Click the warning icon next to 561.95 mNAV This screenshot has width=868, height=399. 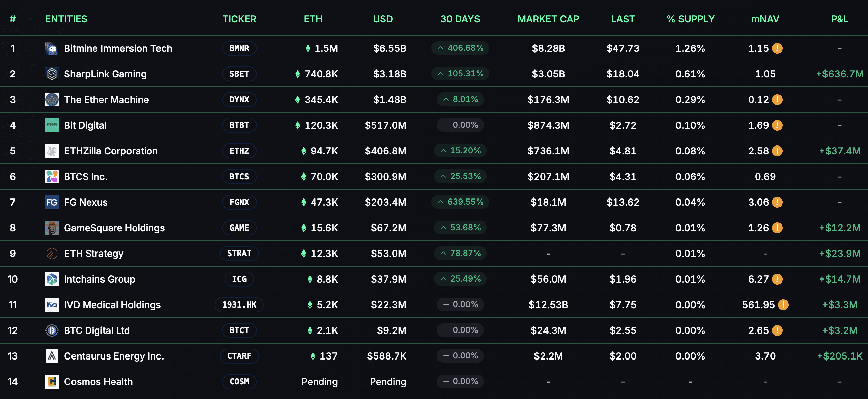783,305
